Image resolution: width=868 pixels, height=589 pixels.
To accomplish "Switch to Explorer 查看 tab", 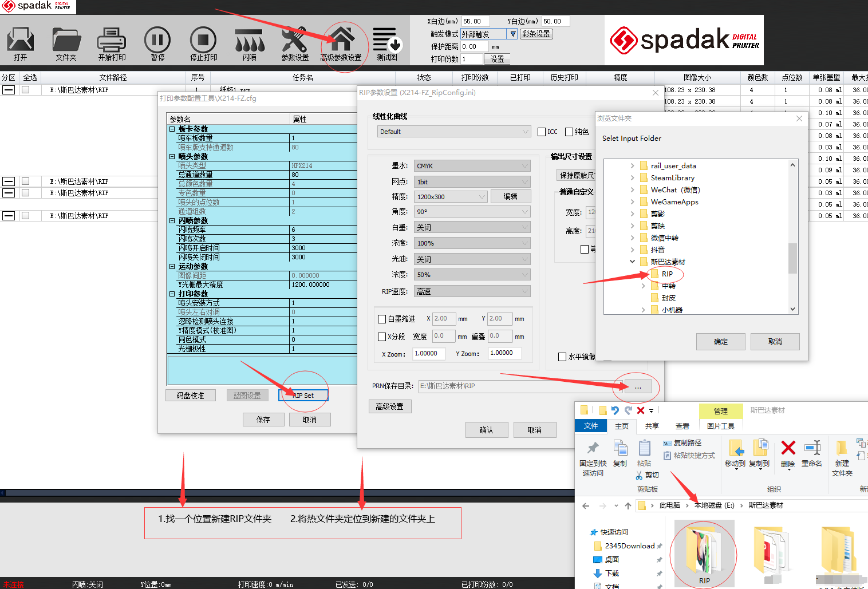I will pos(682,426).
